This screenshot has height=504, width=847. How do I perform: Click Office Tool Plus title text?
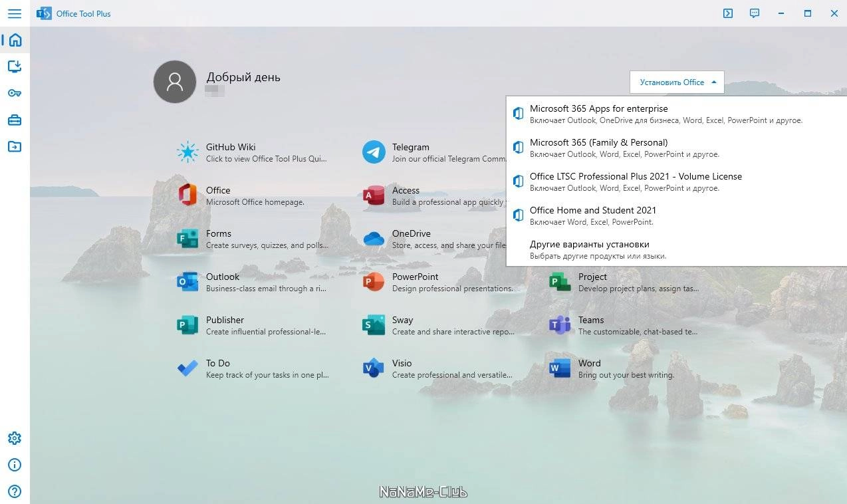(84, 13)
